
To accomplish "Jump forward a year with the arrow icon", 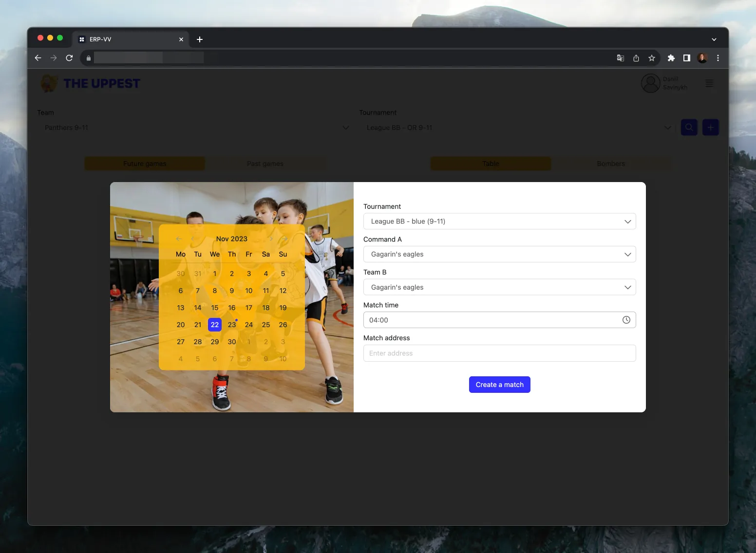I will pyautogui.click(x=284, y=239).
